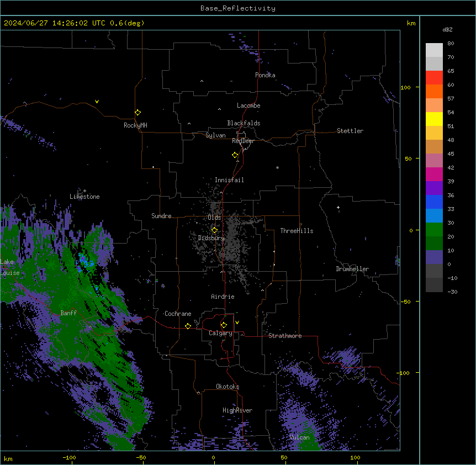Image resolution: width=476 pixels, height=465 pixels.
Task: Click the Airdrie label
Action: coord(223,297)
